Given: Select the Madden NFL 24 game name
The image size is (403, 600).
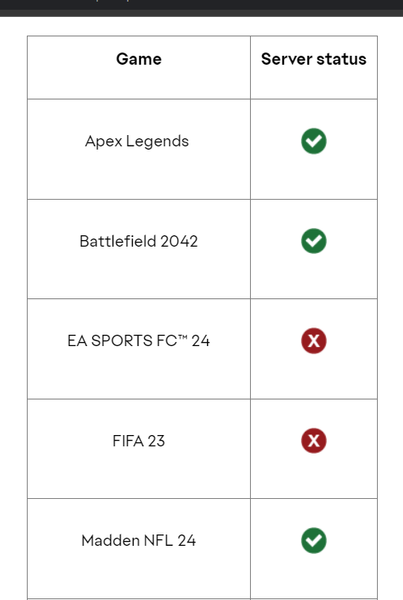Looking at the screenshot, I should click(x=139, y=540).
